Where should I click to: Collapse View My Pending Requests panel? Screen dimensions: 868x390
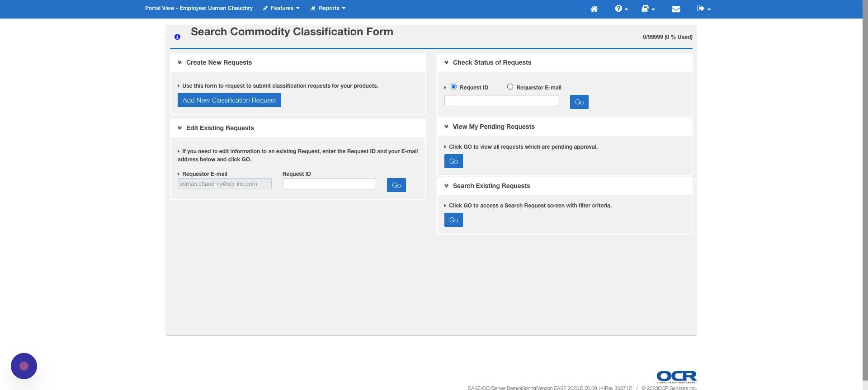446,127
